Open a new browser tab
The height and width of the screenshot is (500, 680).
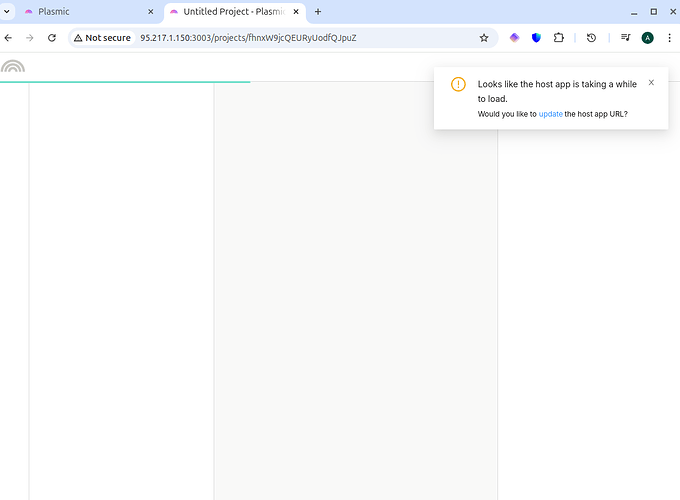(318, 12)
